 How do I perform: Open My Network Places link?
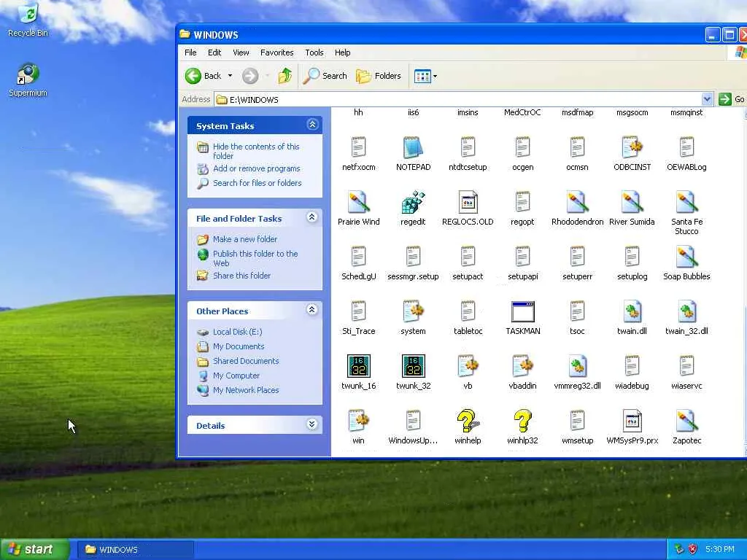point(246,390)
